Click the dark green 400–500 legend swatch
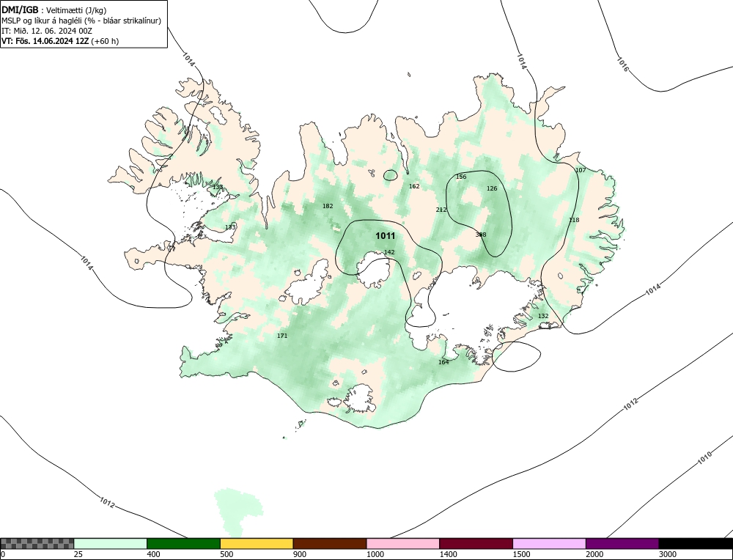733x560 pixels. 183,543
